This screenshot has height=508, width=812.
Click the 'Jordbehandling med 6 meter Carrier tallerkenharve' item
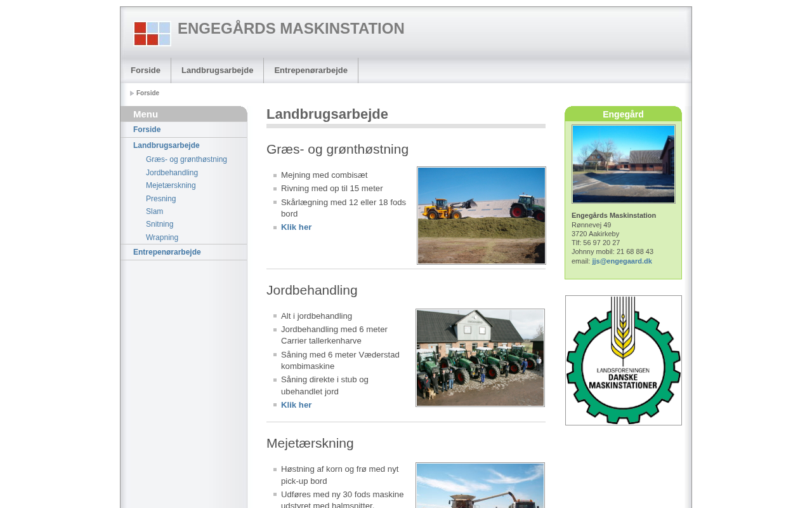tap(334, 335)
